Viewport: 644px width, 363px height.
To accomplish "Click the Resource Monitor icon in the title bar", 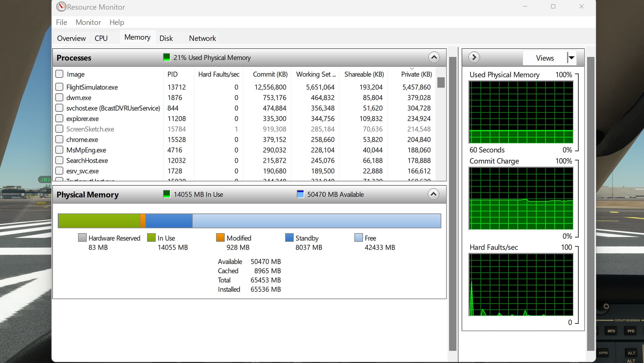I will (61, 6).
